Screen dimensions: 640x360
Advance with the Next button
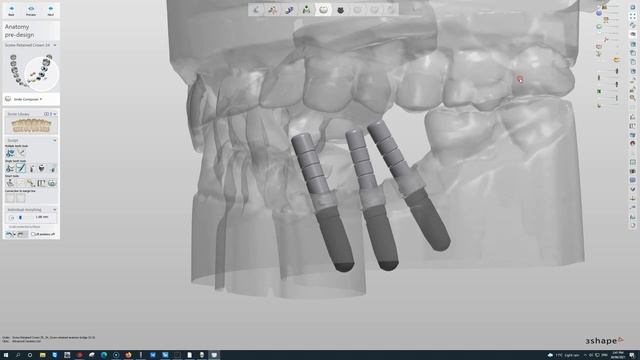[x=51, y=11]
